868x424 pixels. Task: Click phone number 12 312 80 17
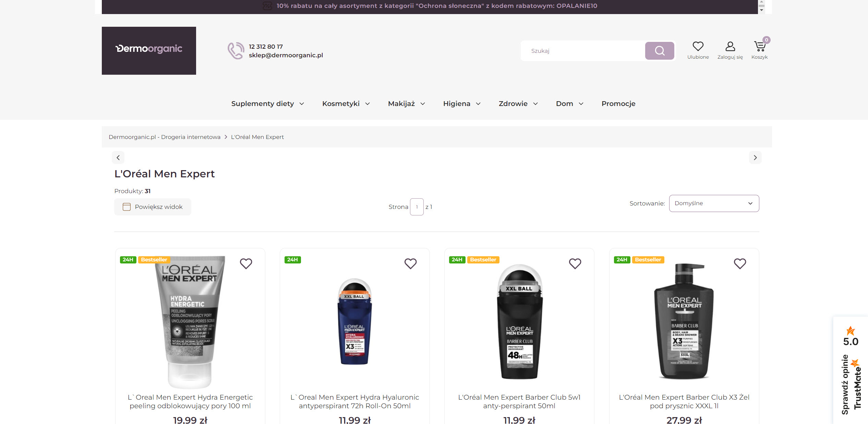click(266, 47)
